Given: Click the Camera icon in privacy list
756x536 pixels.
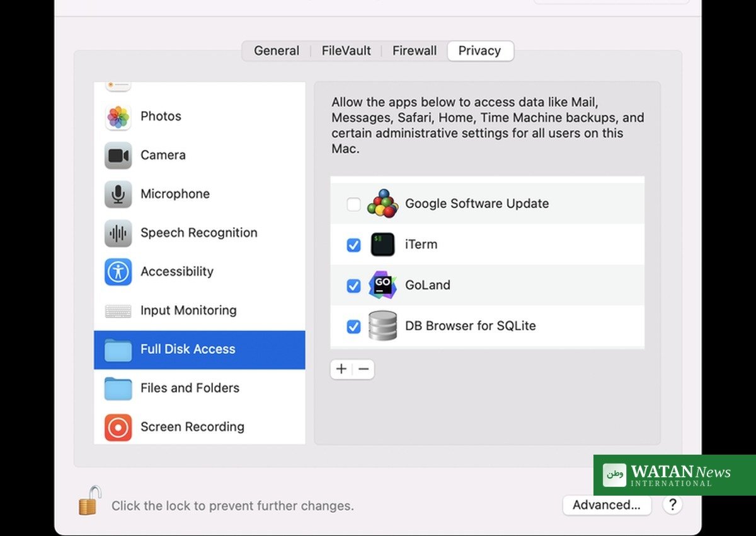Looking at the screenshot, I should point(118,156).
